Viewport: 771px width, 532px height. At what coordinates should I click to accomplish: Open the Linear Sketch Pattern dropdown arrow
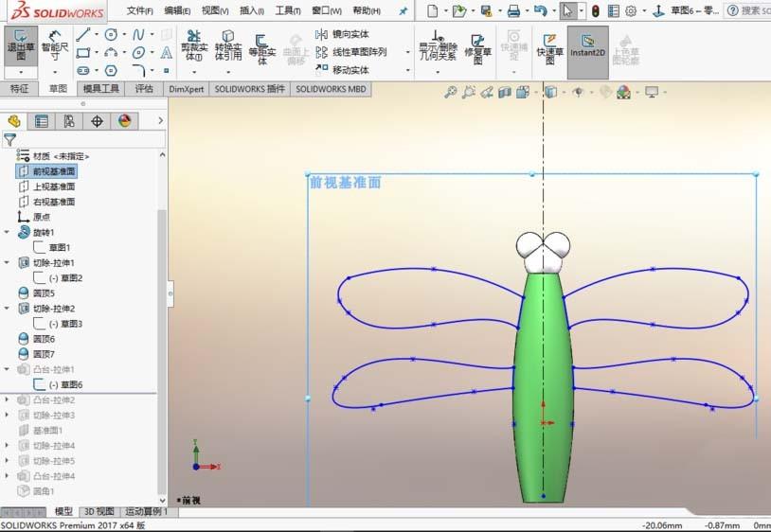click(407, 52)
